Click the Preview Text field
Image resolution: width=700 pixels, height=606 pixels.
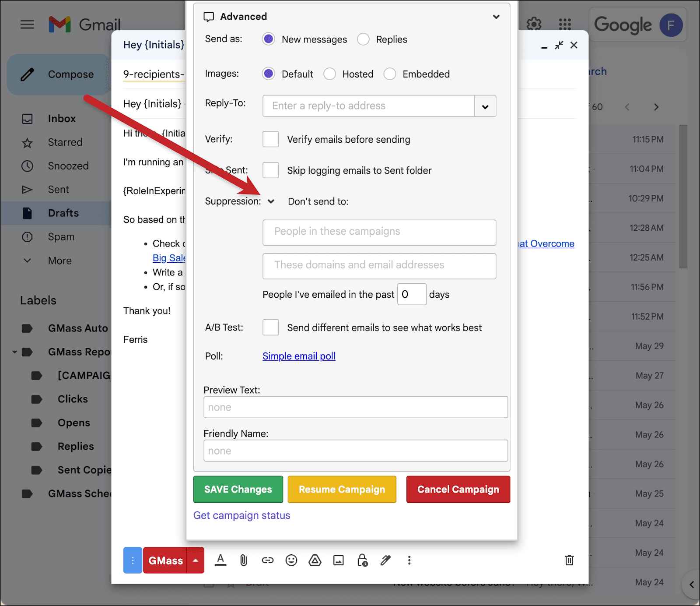point(356,407)
